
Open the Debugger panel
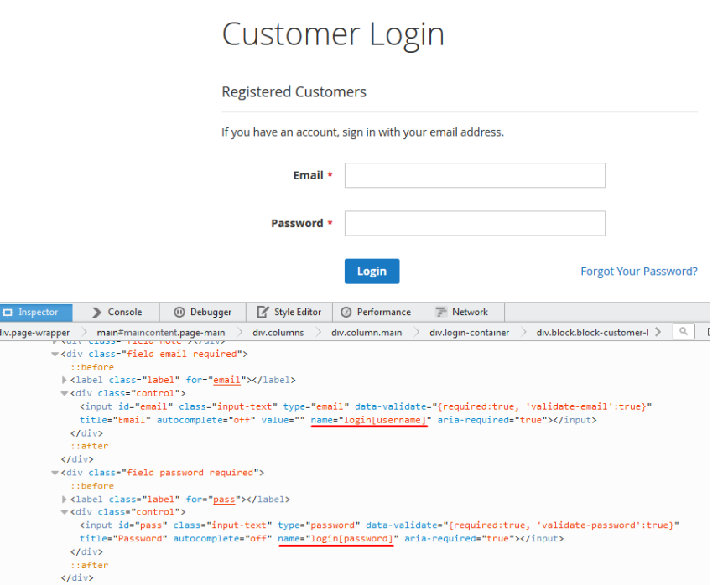tap(203, 313)
